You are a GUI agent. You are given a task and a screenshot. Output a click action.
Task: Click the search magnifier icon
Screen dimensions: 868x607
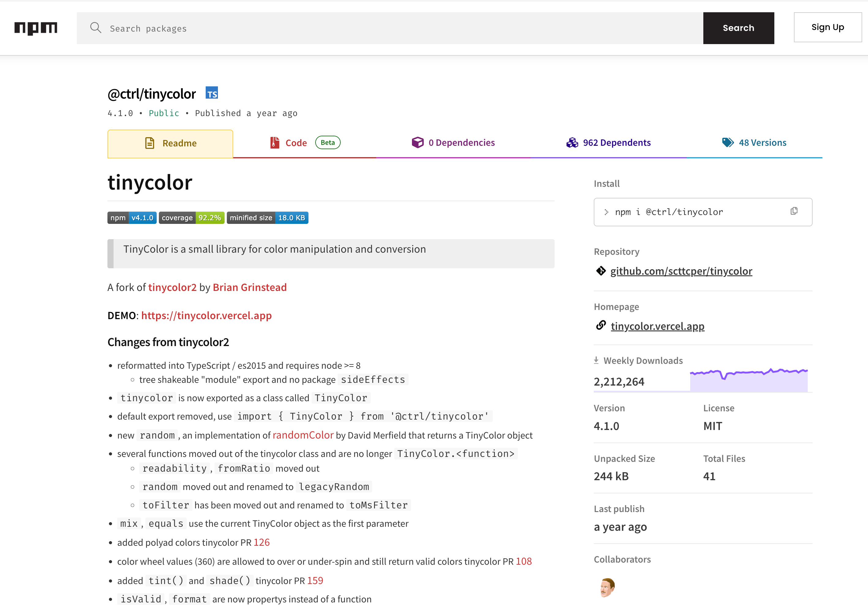coord(96,28)
